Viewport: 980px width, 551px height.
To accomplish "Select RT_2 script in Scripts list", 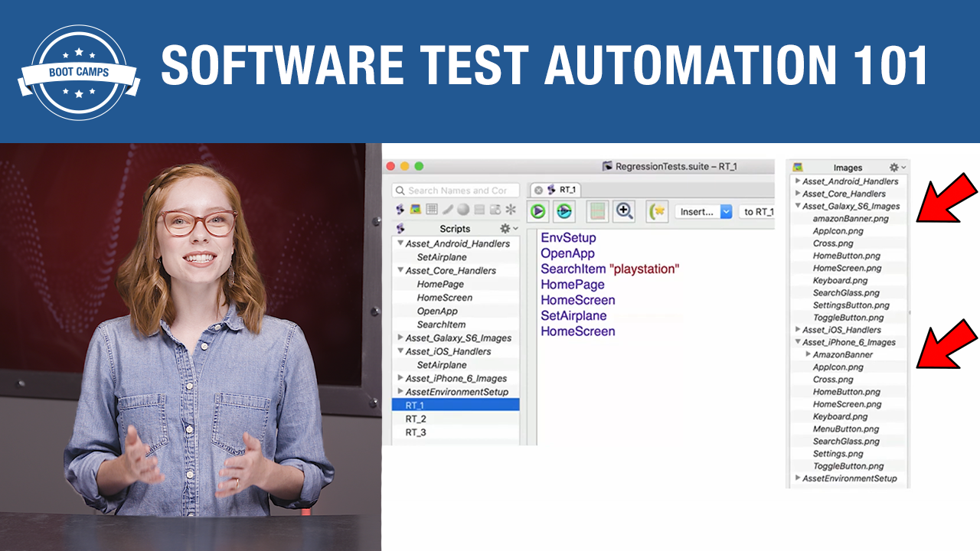I will pyautogui.click(x=456, y=419).
